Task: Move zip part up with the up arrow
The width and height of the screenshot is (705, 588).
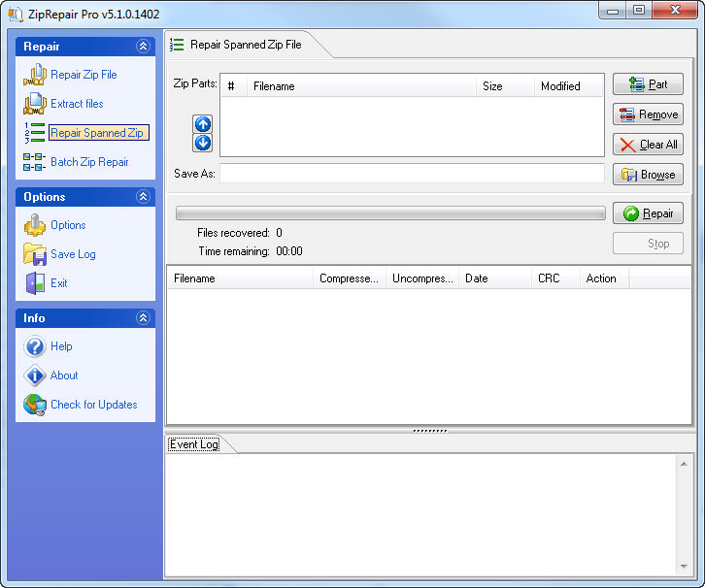Action: [x=202, y=124]
